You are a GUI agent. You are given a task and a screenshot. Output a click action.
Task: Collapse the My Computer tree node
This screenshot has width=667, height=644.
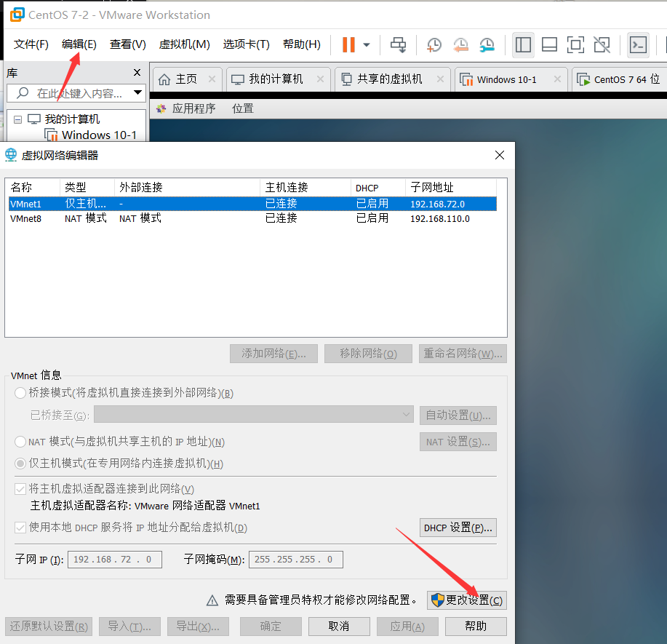(x=18, y=119)
